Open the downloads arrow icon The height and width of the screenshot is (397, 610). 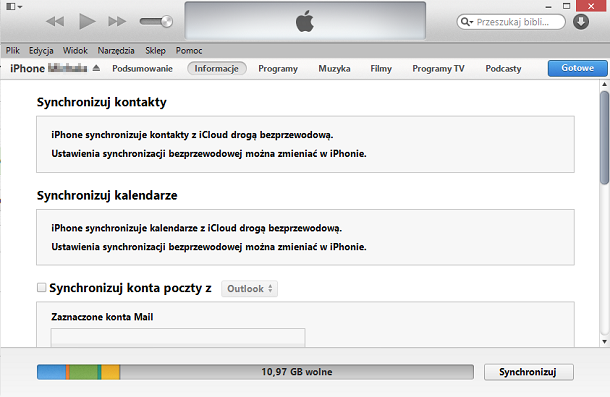tap(581, 22)
